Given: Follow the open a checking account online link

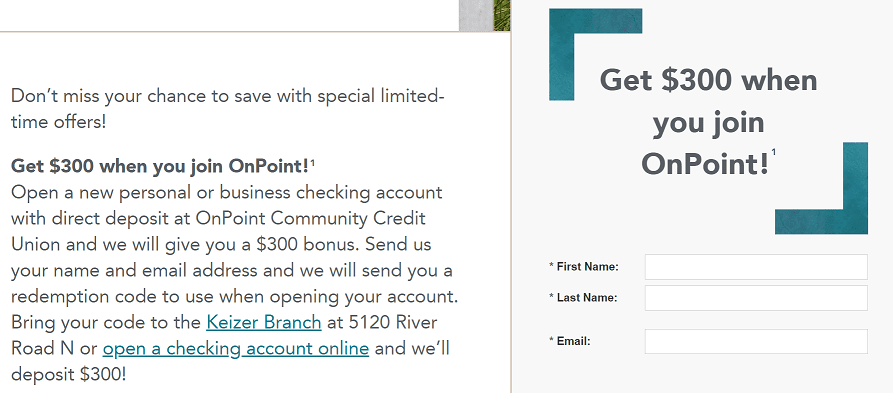Looking at the screenshot, I should (236, 348).
